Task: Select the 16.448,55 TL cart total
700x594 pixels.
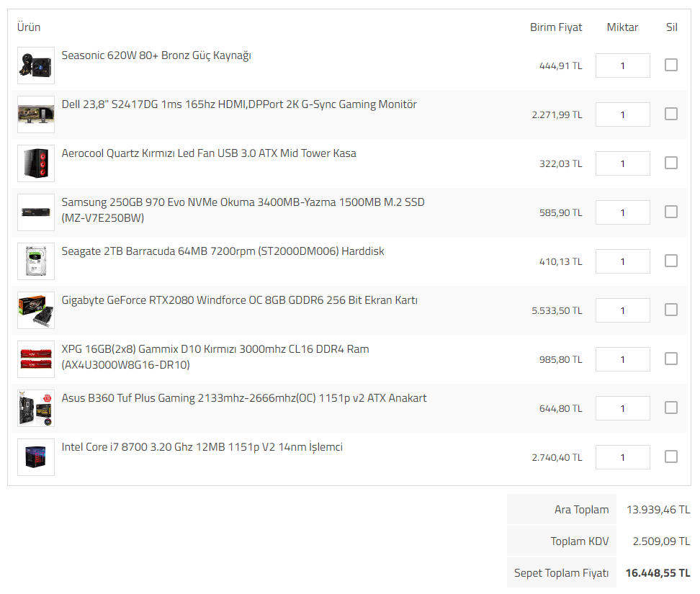Action: click(x=658, y=573)
